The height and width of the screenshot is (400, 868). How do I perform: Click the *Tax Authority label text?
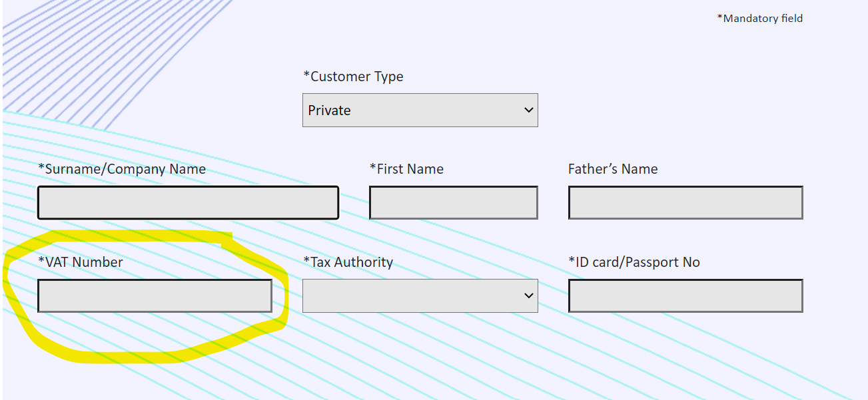tap(348, 262)
